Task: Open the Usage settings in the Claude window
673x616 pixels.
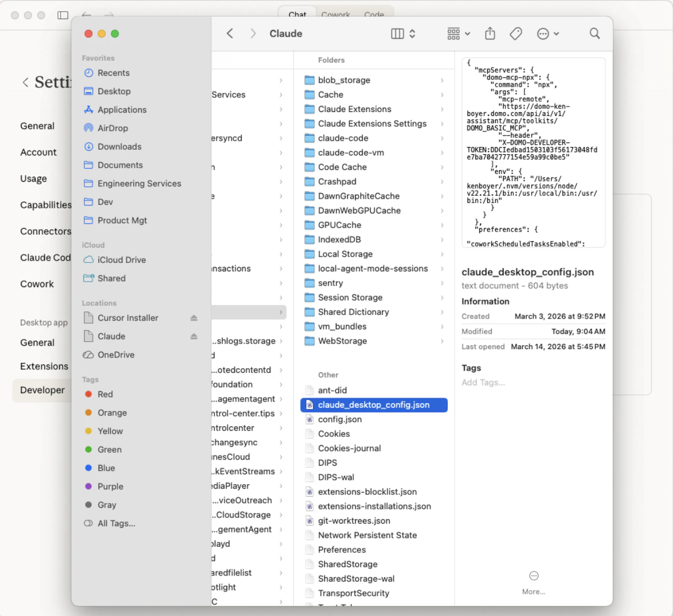Action: (x=33, y=178)
